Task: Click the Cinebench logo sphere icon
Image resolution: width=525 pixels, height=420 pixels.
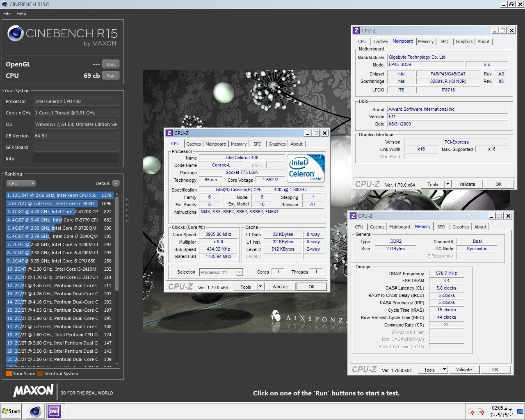Action: (x=16, y=34)
